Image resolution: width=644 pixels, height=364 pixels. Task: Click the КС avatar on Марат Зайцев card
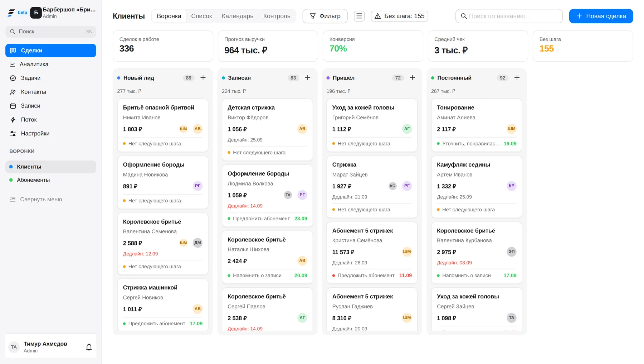[392, 186]
